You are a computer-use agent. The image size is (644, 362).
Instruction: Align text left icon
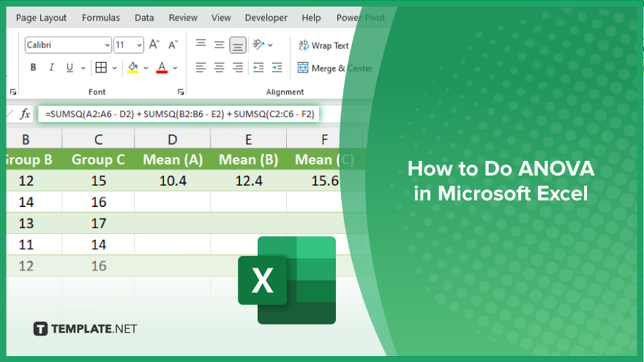201,67
